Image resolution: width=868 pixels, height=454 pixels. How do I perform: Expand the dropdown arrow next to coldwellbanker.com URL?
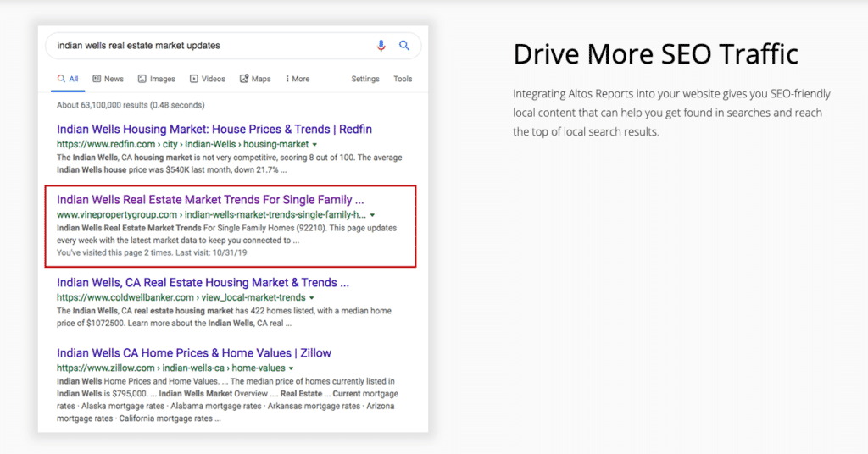312,298
